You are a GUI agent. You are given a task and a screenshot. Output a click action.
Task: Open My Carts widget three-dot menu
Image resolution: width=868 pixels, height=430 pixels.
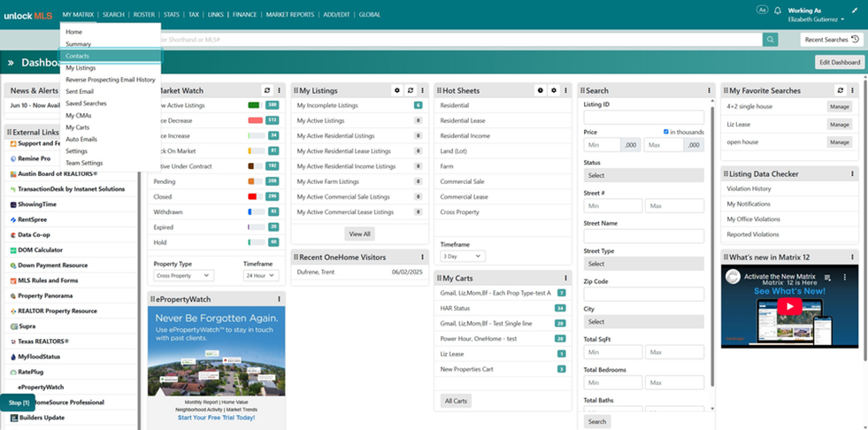click(x=565, y=278)
